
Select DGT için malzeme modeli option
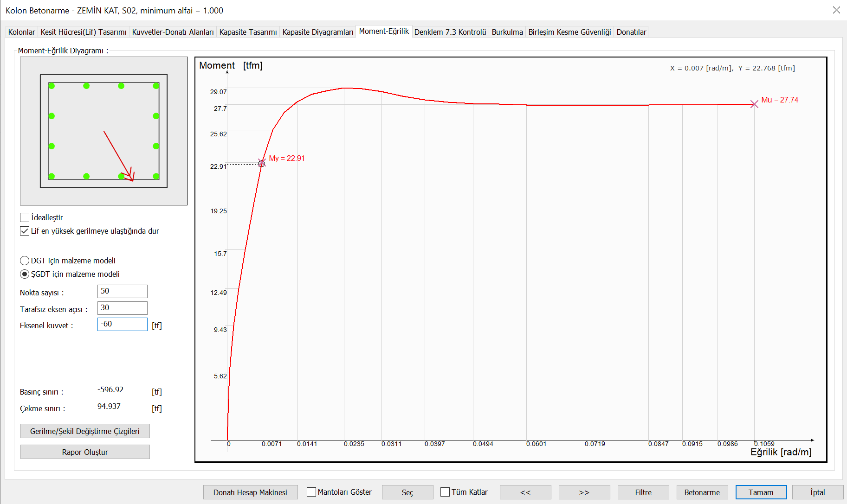[25, 261]
